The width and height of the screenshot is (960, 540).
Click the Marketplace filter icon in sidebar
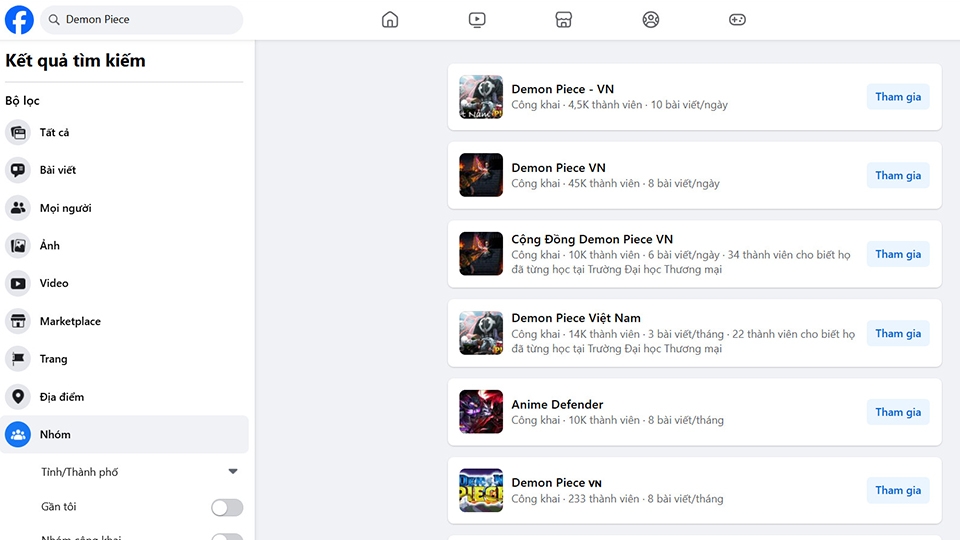point(18,321)
